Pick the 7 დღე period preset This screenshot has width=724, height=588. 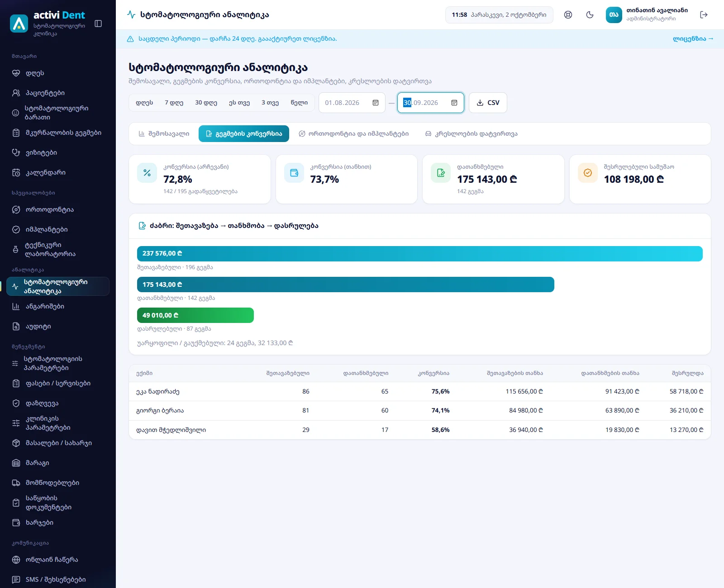coord(174,103)
